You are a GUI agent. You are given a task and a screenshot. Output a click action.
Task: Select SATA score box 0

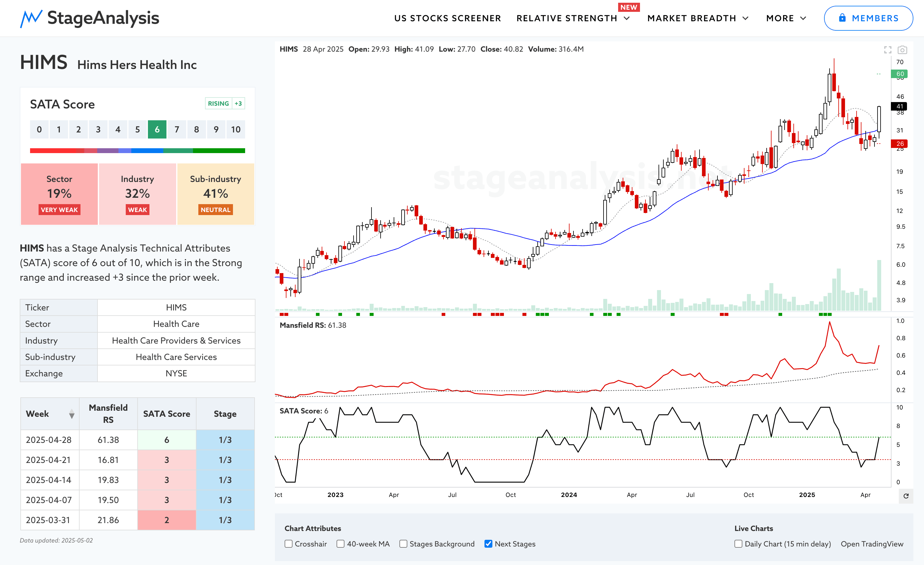[x=39, y=129]
